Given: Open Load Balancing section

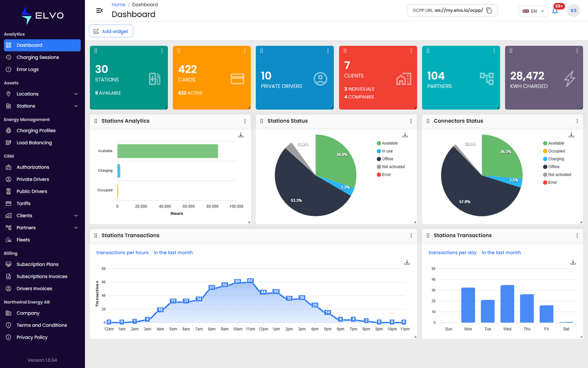Looking at the screenshot, I should click(42, 143).
